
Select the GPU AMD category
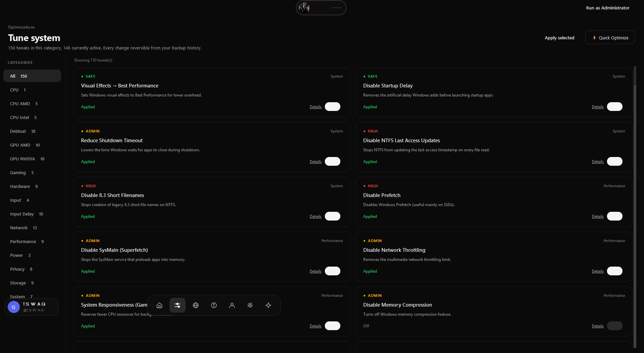pyautogui.click(x=32, y=145)
